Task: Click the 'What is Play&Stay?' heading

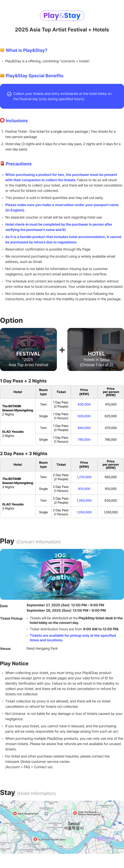Action: tap(26, 50)
